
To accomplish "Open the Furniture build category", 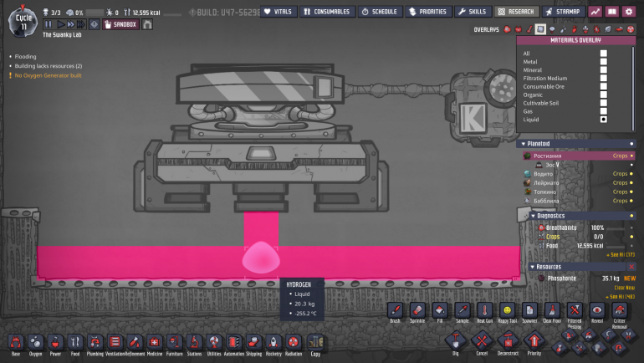I will tap(175, 345).
